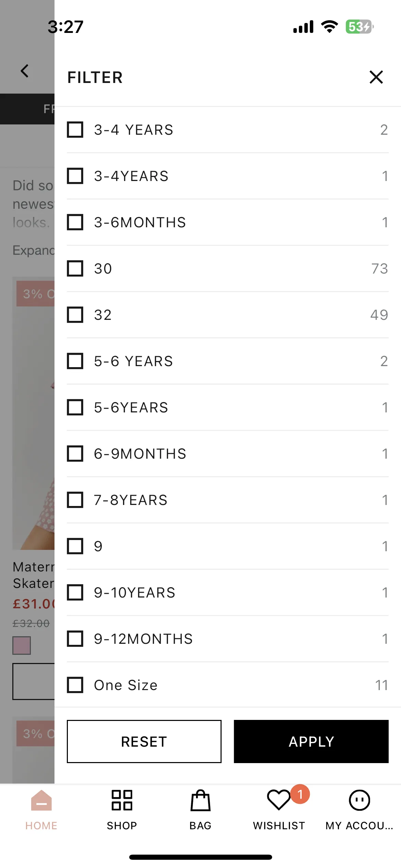
Task: Tap the back arrow icon
Action: coord(25,71)
